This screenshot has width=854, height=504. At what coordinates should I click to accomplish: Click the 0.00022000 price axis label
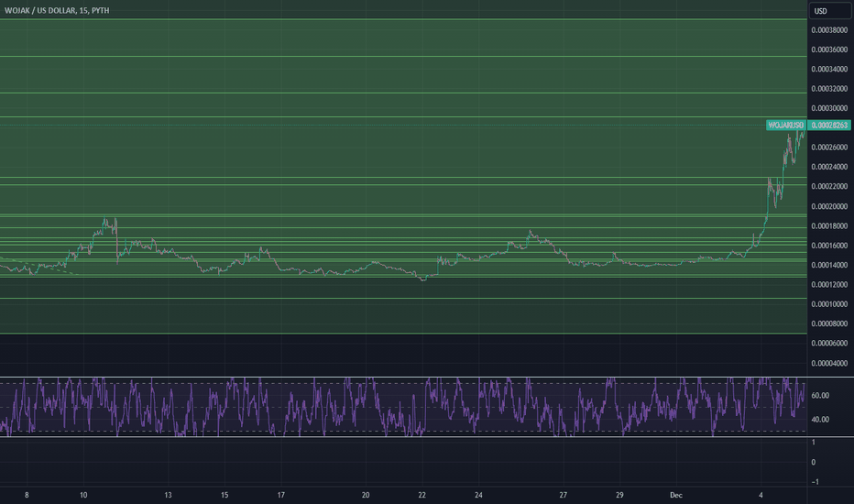[829, 186]
